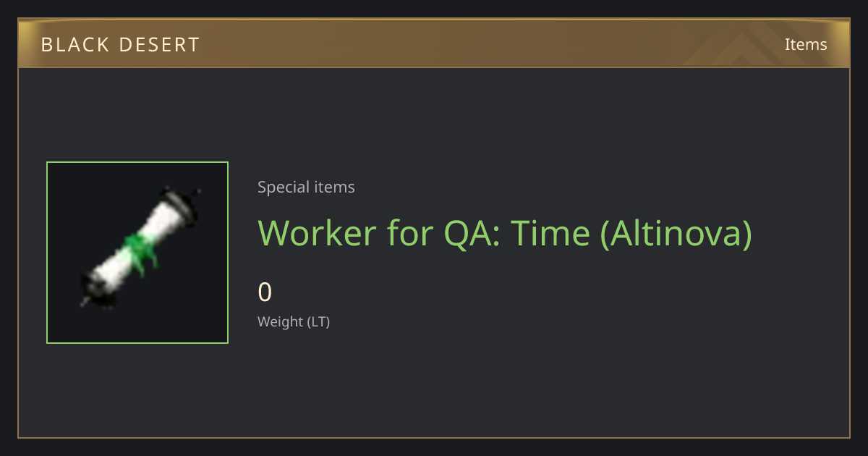Viewport: 868px width, 456px height.
Task: Click the top black cap of the scroll
Action: click(x=179, y=198)
